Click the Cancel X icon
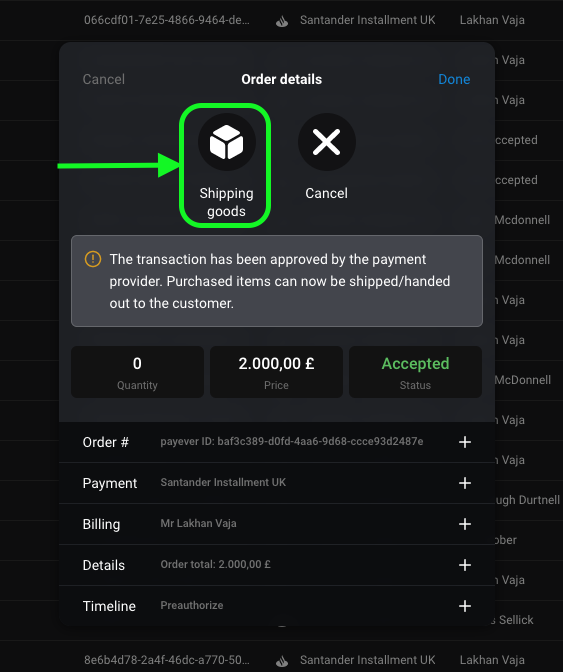 click(x=326, y=142)
